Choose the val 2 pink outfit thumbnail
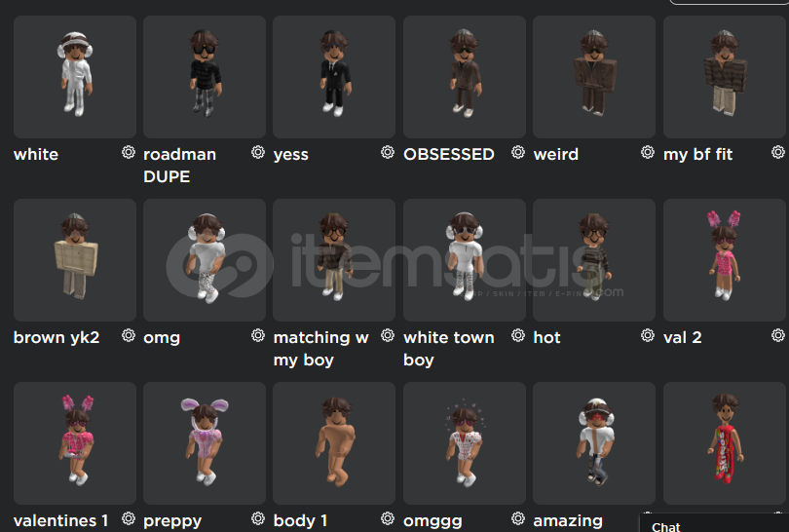Image resolution: width=789 pixels, height=532 pixels. (x=725, y=260)
